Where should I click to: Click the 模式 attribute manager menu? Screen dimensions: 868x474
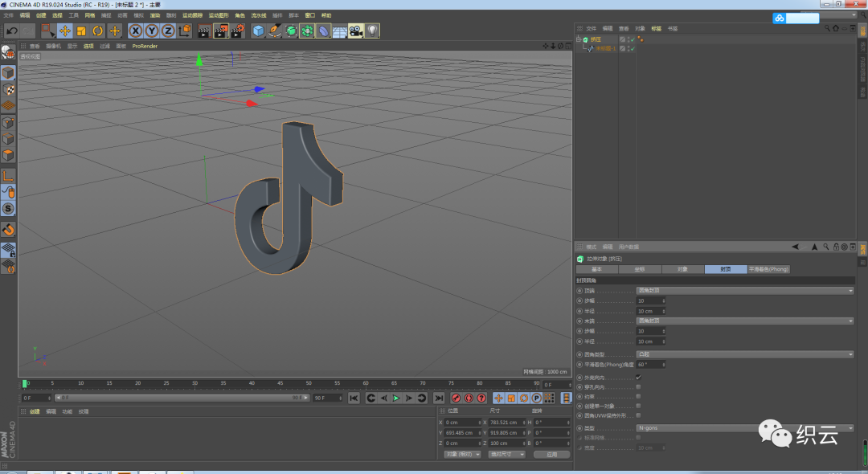coord(592,247)
